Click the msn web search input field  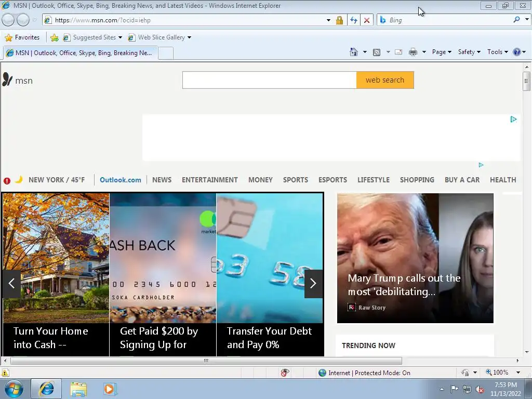point(270,80)
